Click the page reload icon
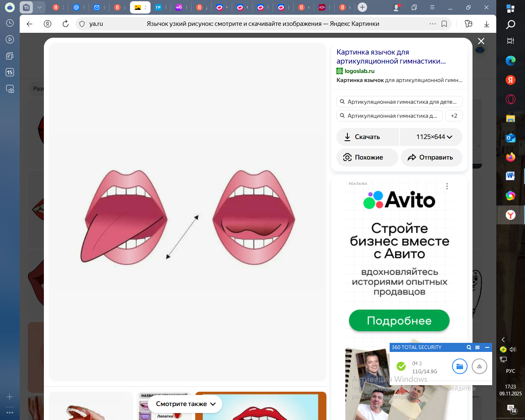This screenshot has width=525, height=420. tap(66, 24)
